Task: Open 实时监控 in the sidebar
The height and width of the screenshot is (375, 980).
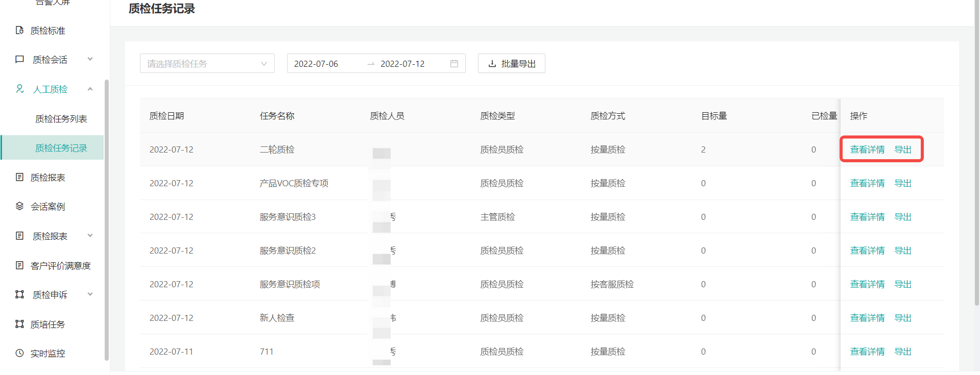Action: click(x=47, y=354)
